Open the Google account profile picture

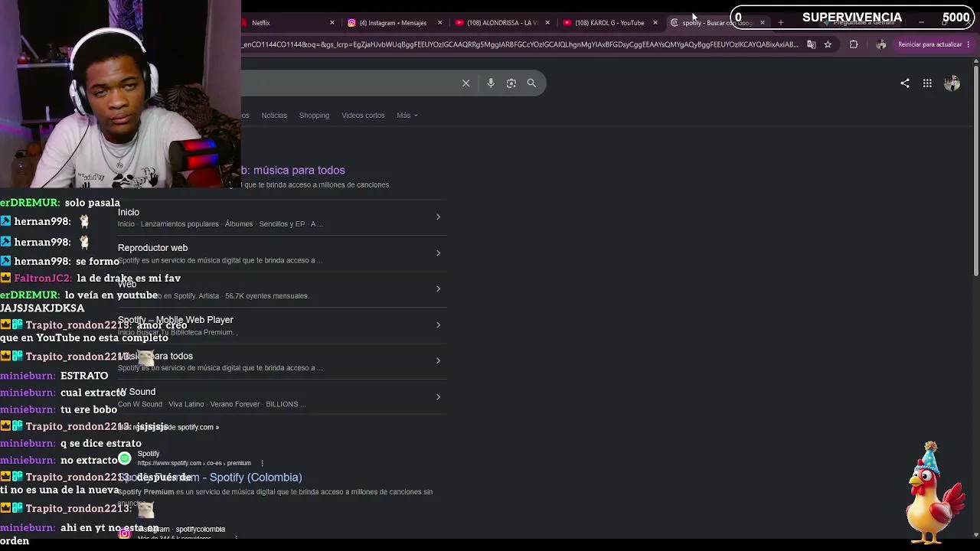pos(952,83)
